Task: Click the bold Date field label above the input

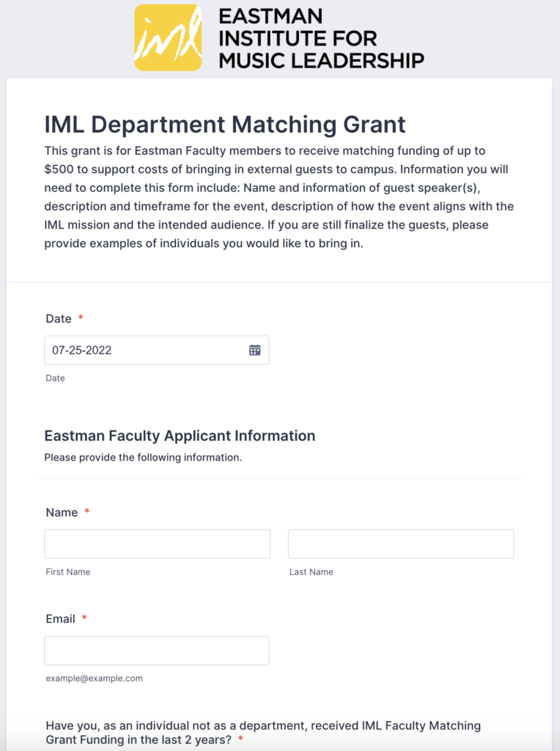Action: coord(59,318)
